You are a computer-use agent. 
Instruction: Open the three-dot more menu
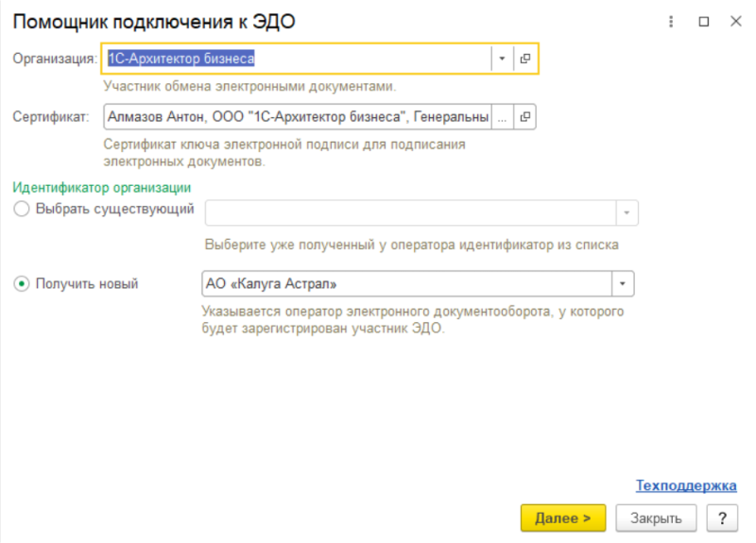pyautogui.click(x=671, y=22)
